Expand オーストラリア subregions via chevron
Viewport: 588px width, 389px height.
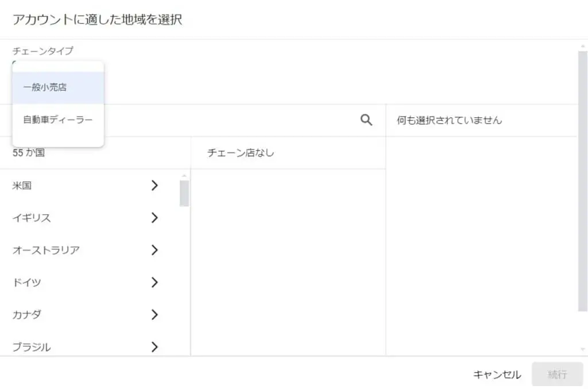click(x=154, y=250)
